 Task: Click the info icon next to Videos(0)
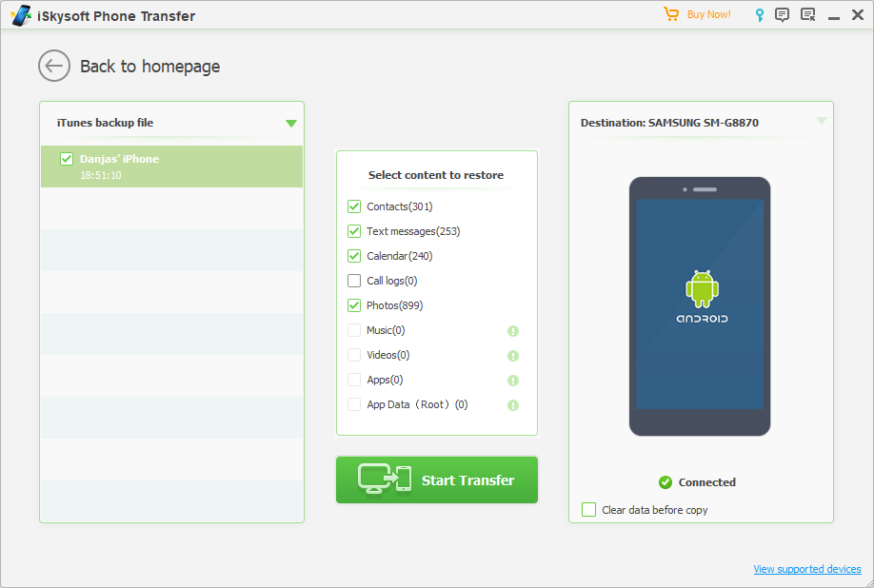point(513,356)
